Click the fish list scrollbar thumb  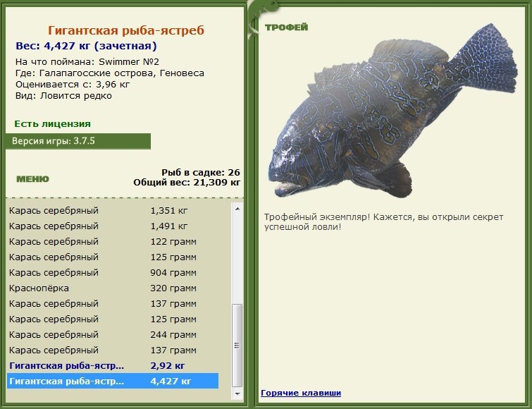click(x=237, y=345)
